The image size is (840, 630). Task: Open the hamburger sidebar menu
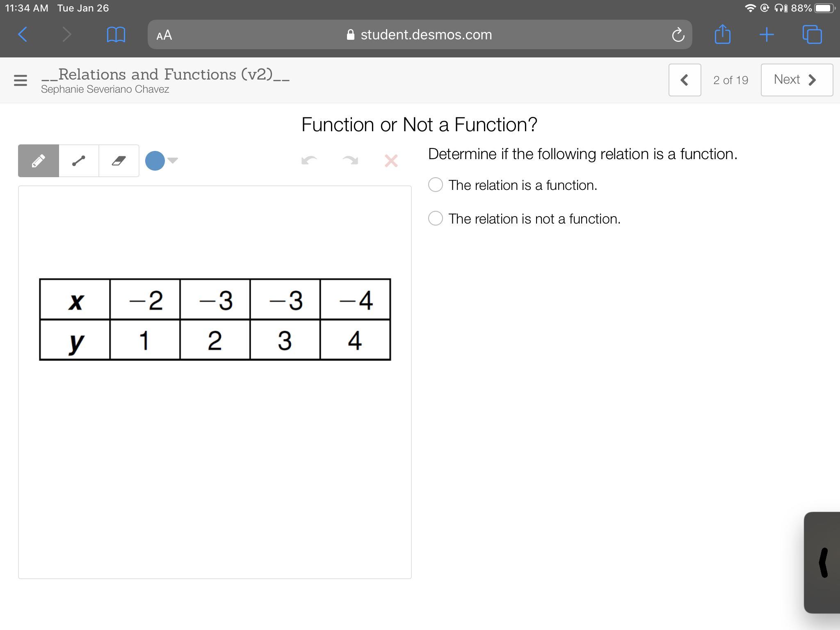click(21, 80)
